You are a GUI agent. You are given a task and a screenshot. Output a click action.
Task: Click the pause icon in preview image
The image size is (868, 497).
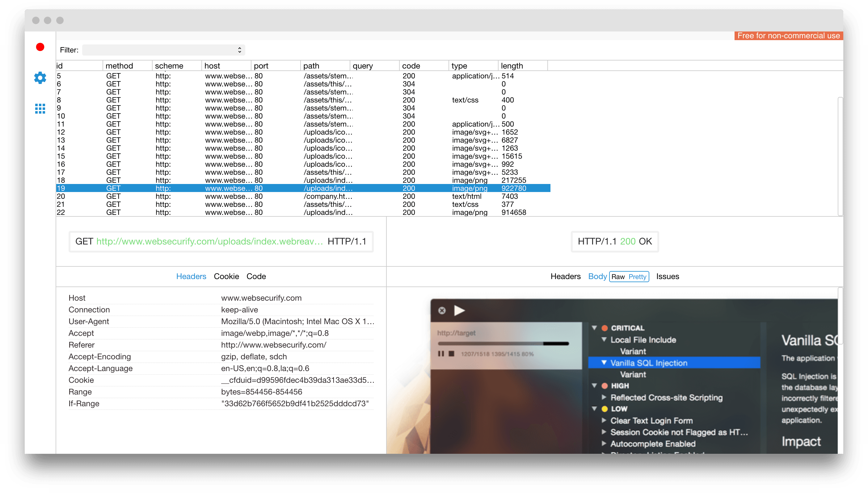441,354
